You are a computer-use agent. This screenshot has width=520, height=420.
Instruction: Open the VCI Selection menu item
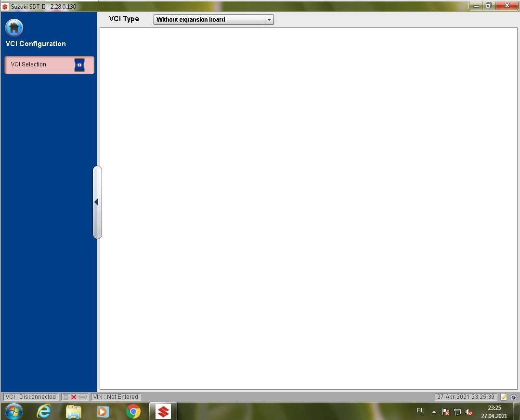click(x=49, y=64)
